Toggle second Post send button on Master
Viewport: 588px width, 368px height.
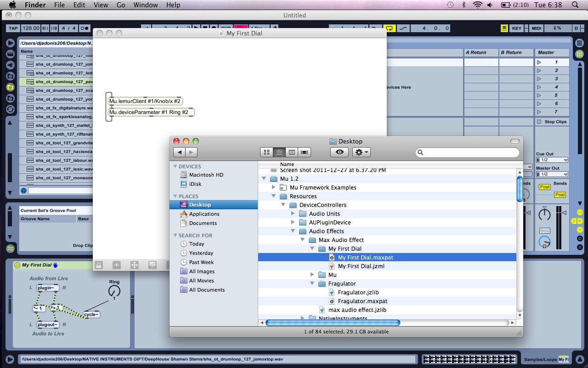click(x=560, y=195)
